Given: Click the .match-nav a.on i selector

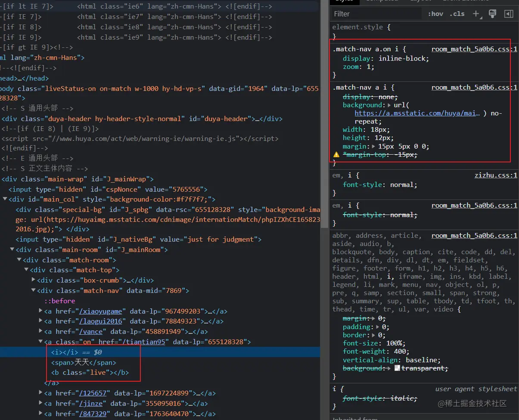Looking at the screenshot, I should coord(366,49).
